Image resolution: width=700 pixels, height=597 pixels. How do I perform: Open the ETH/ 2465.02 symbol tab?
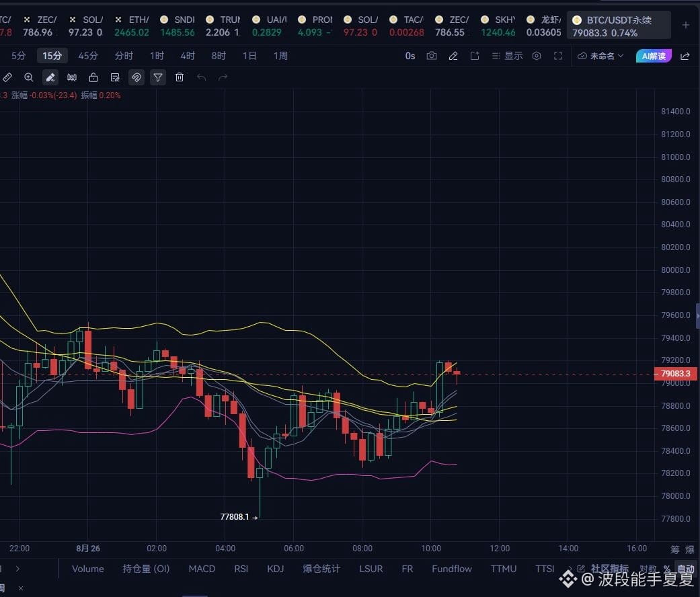pos(132,26)
